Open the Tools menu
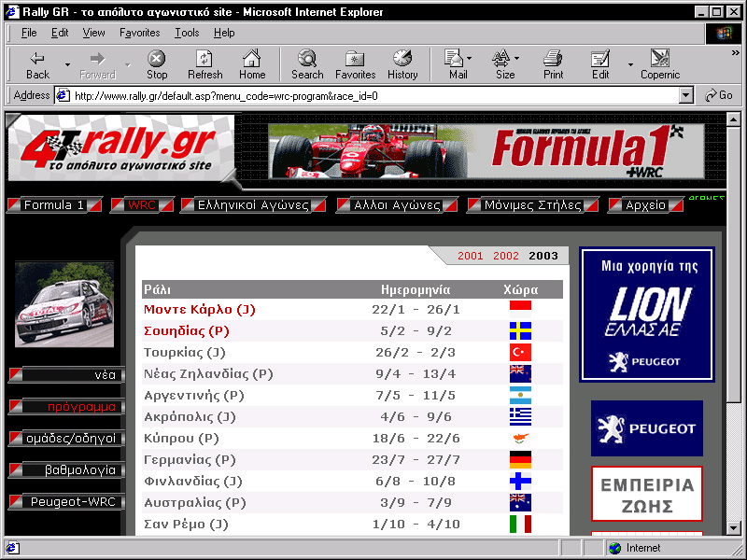This screenshot has width=747, height=560. [187, 33]
